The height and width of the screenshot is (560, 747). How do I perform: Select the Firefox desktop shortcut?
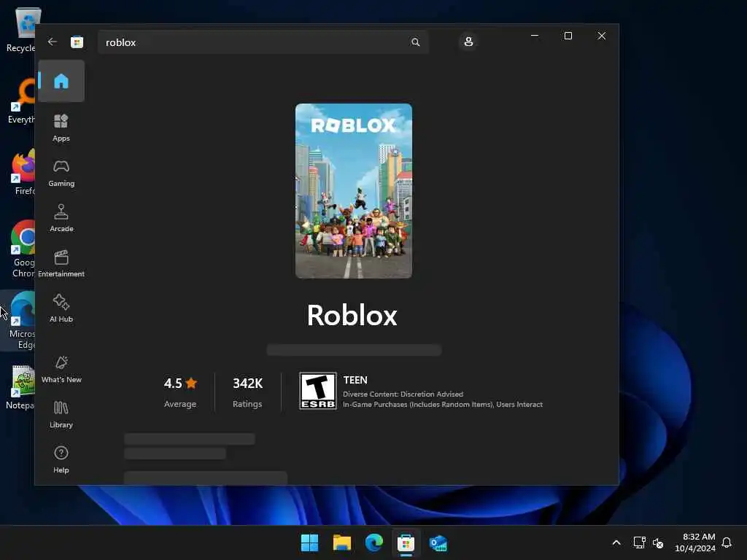(x=23, y=171)
